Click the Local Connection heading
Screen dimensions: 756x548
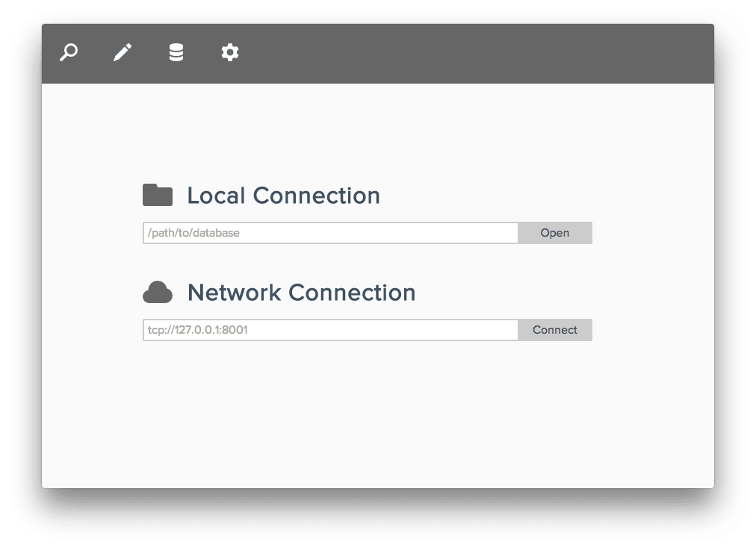[x=284, y=195]
